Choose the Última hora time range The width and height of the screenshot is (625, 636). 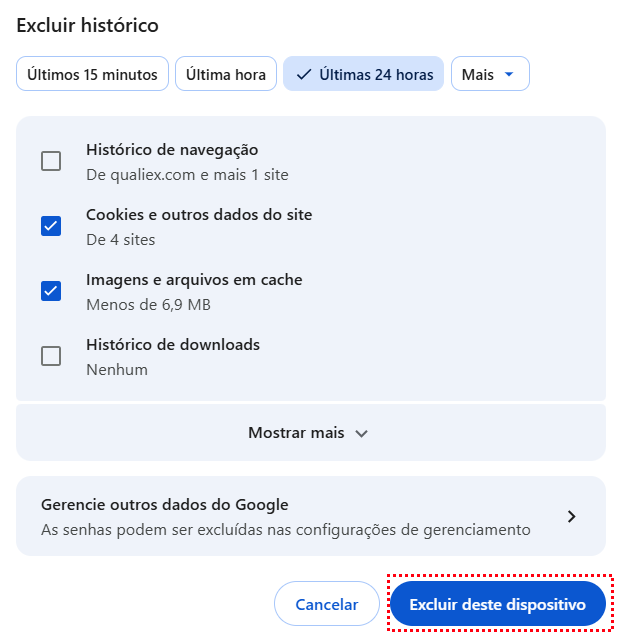(x=226, y=74)
